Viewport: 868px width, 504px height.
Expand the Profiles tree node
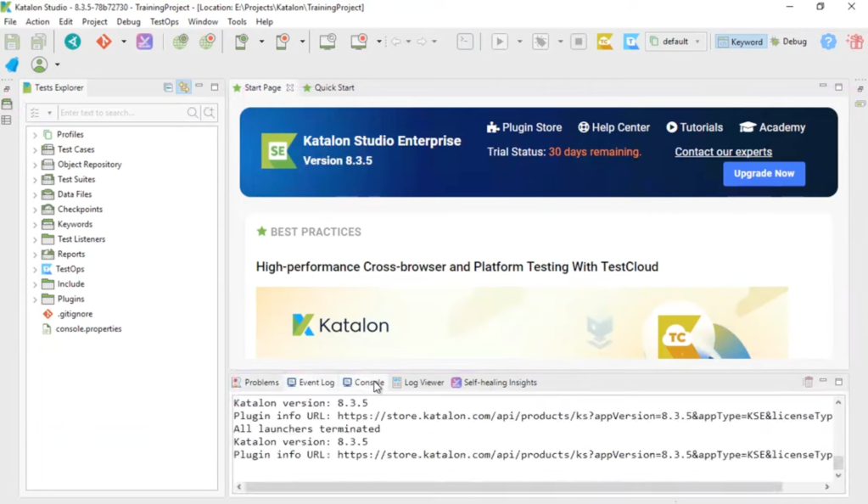tap(35, 135)
